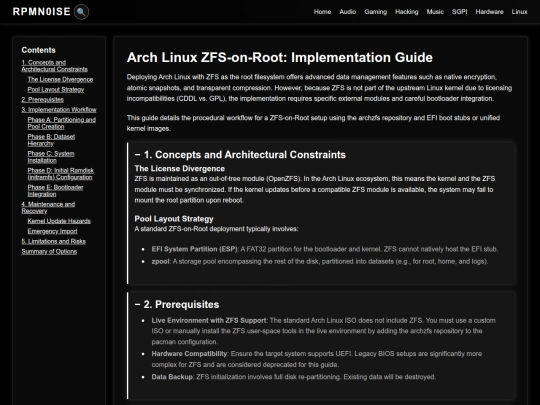Open Phase D: Initial Ramdisk Configuration link
The height and width of the screenshot is (405, 540).
point(61,174)
